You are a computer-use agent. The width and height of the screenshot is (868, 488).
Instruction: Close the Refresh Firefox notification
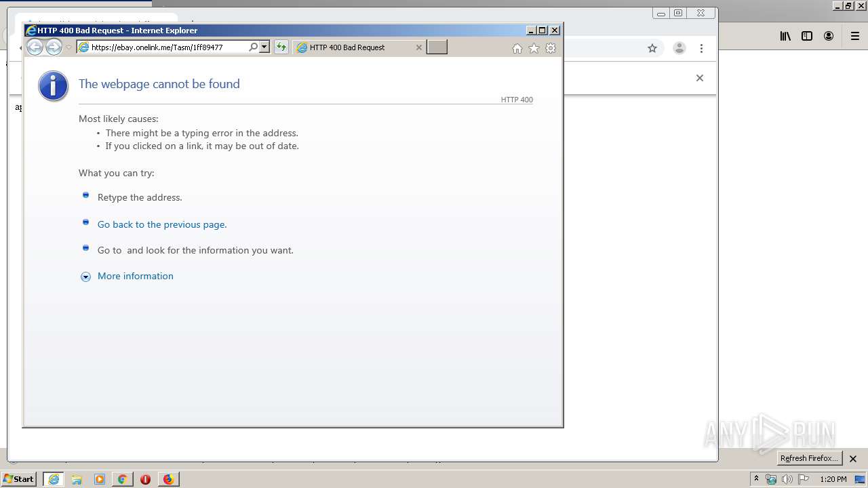853,459
